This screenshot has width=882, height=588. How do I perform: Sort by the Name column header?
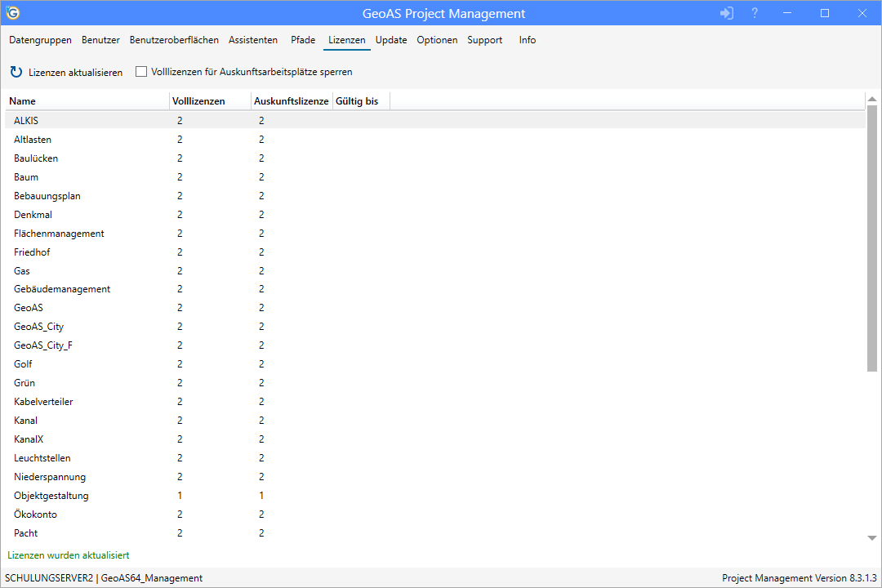pos(87,101)
